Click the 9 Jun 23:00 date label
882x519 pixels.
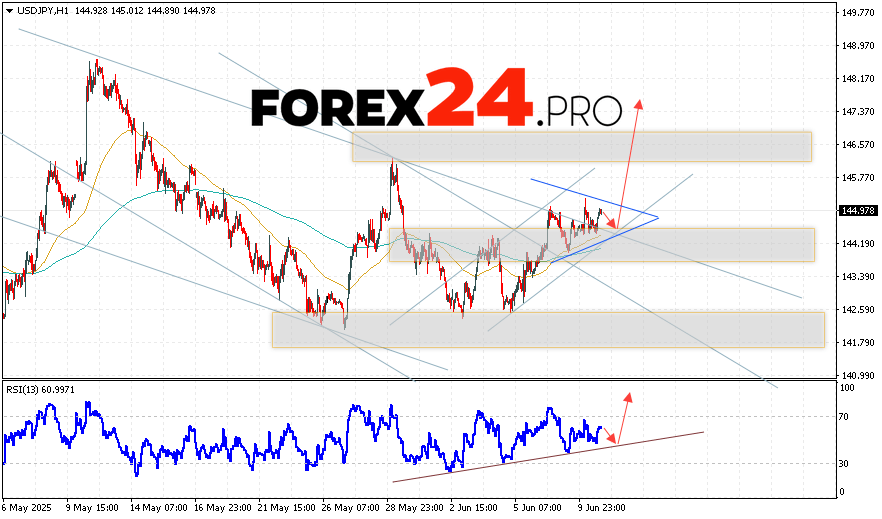coord(600,509)
